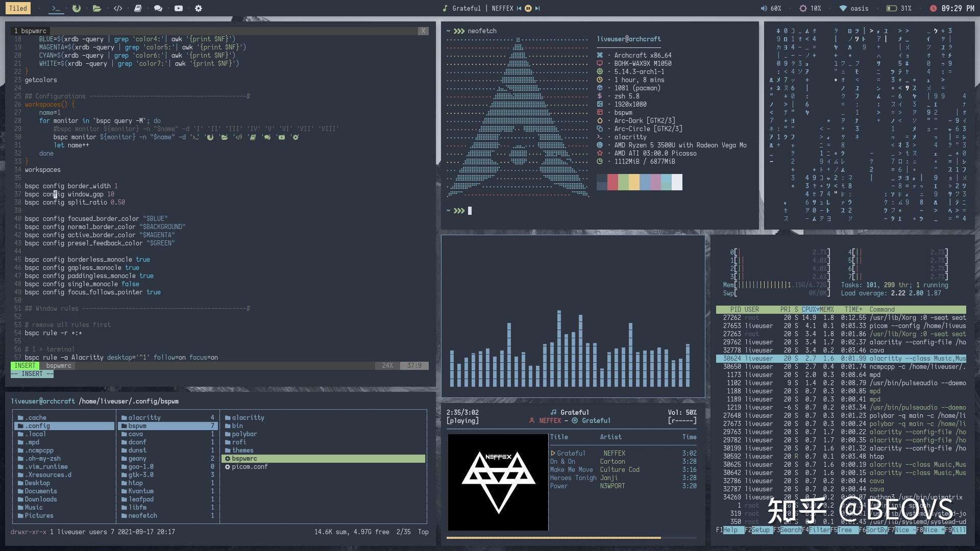Image resolution: width=980 pixels, height=551 pixels.
Task: Open the settings gear in the top bar
Action: 198,8
